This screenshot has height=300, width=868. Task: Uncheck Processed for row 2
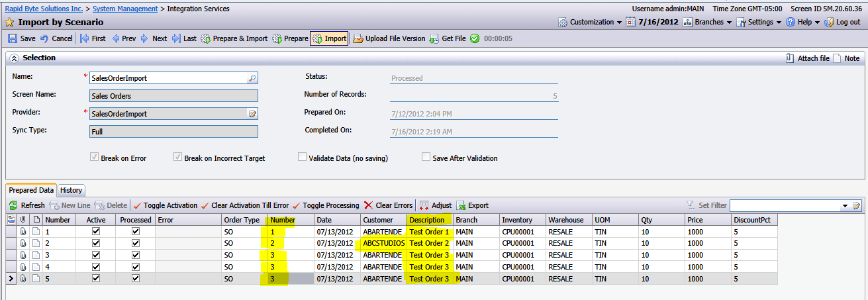(x=136, y=244)
